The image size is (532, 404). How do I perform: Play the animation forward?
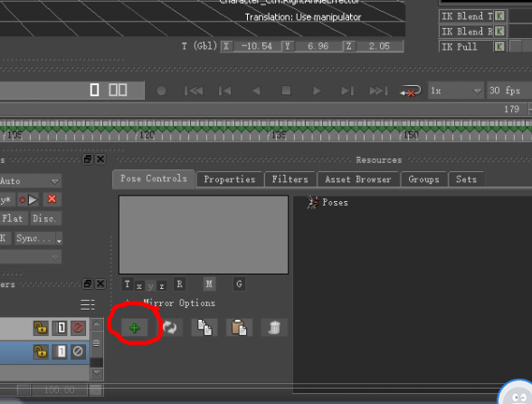coord(317,91)
